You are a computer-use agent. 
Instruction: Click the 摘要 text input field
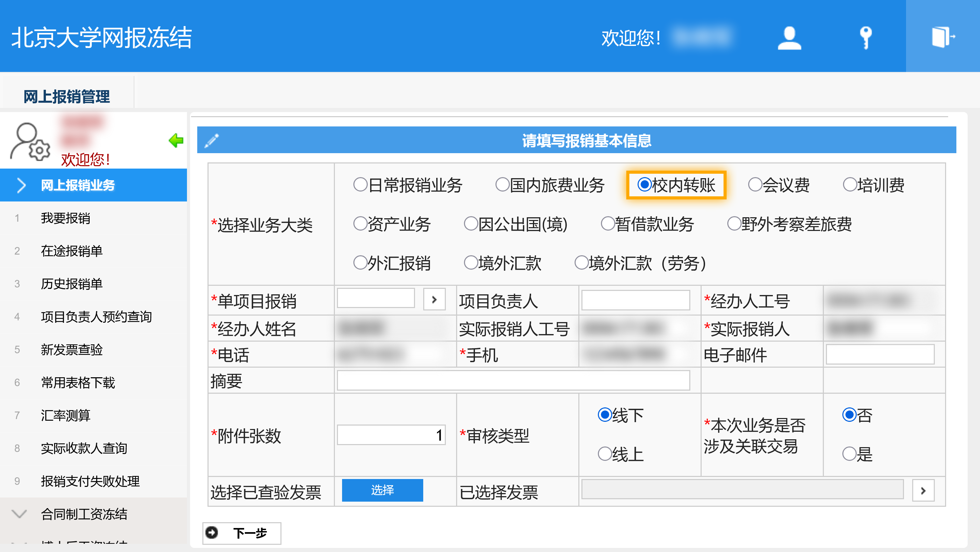[513, 381]
